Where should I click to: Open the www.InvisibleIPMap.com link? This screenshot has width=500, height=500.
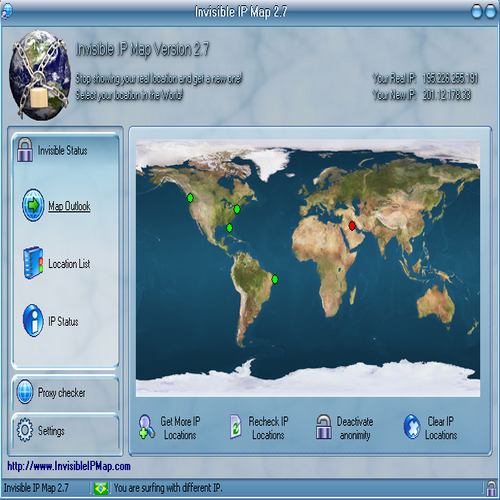(x=69, y=466)
